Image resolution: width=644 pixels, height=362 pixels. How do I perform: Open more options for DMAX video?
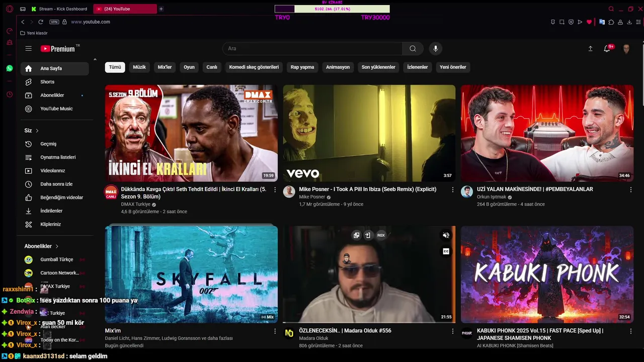275,190
